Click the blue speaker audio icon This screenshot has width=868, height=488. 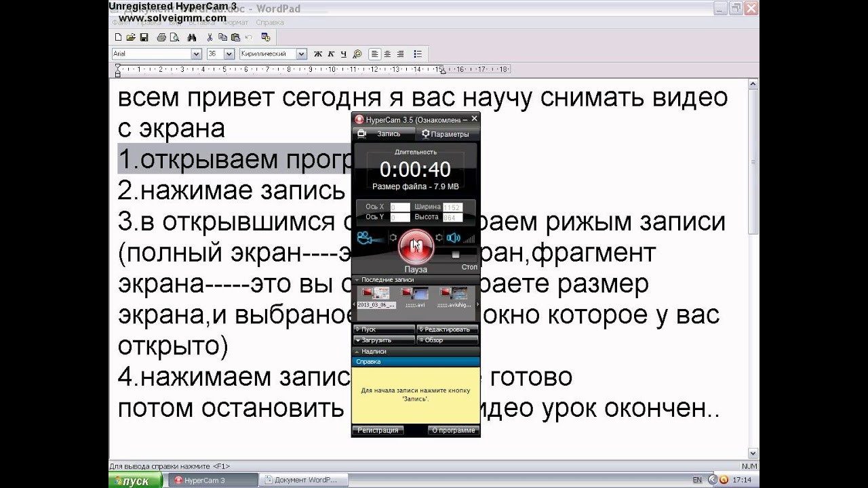[453, 238]
